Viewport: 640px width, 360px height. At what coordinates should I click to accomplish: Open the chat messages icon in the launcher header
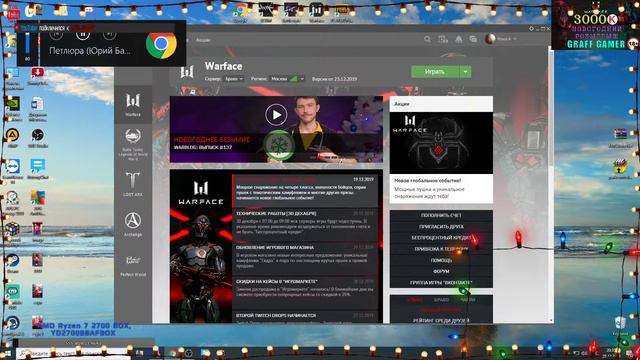pos(473,39)
